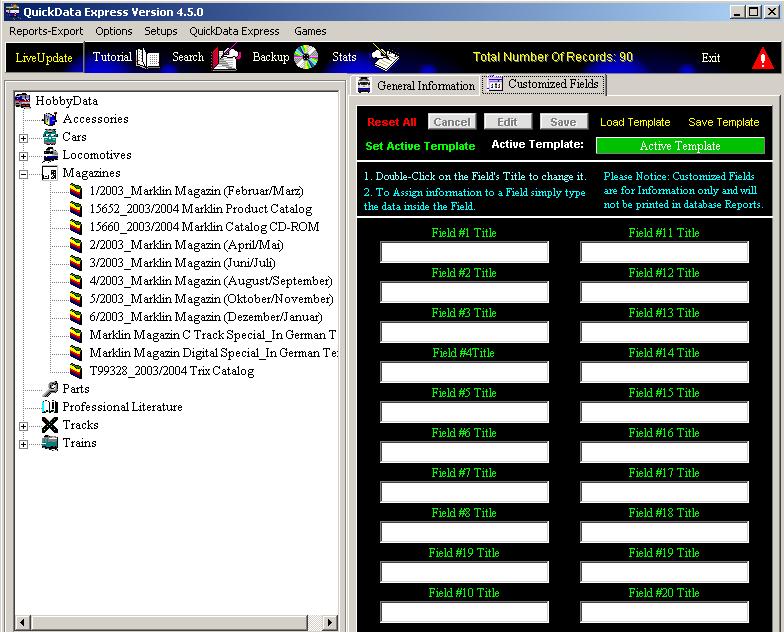Viewport: 784px width, 632px height.
Task: Click the red warning triangle icon
Action: [x=764, y=58]
